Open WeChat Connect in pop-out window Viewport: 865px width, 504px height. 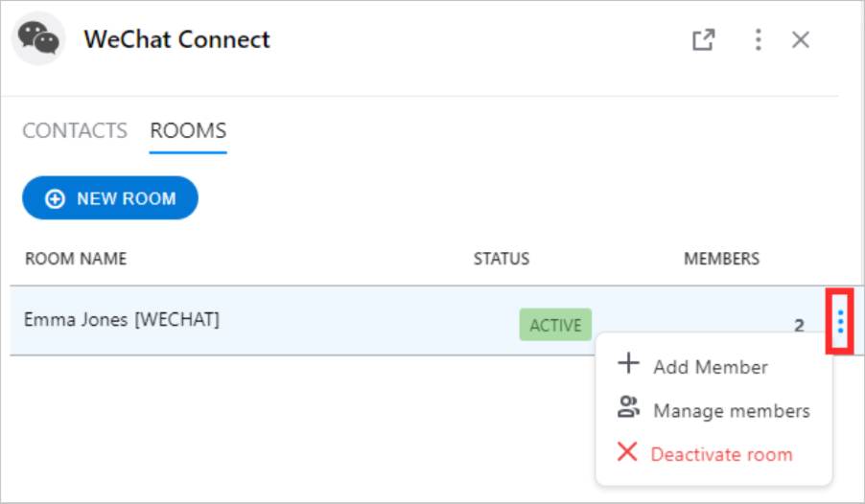pyautogui.click(x=703, y=39)
